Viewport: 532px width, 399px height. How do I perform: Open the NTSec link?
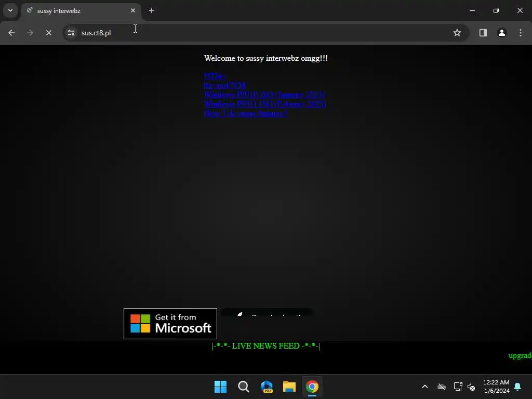[x=215, y=76]
